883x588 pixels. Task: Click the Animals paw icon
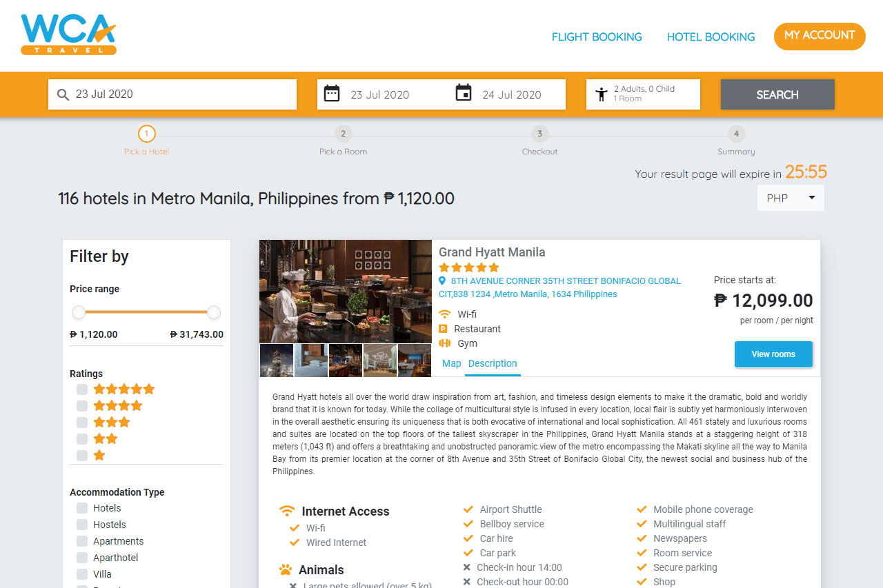[286, 570]
